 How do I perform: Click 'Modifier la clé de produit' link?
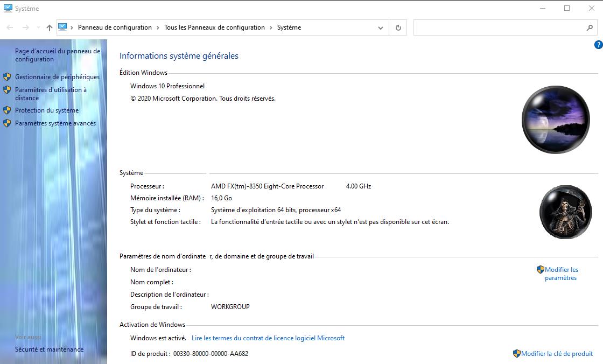(x=557, y=354)
